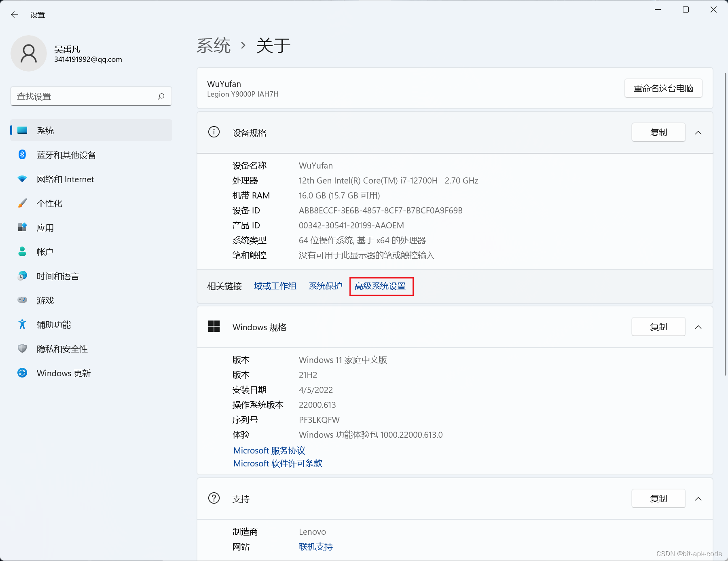Viewport: 728px width, 561px height.
Task: Focus the 查找设置 search field
Action: click(x=91, y=96)
